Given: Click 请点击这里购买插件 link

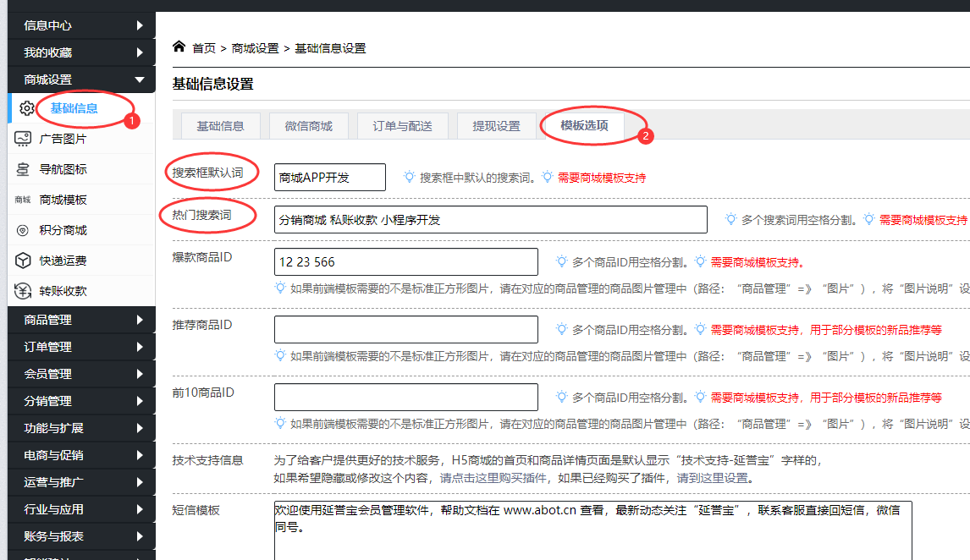Looking at the screenshot, I should click(493, 478).
